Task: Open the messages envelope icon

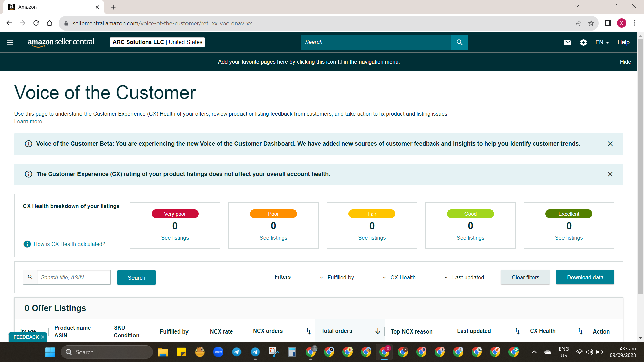Action: [x=568, y=42]
